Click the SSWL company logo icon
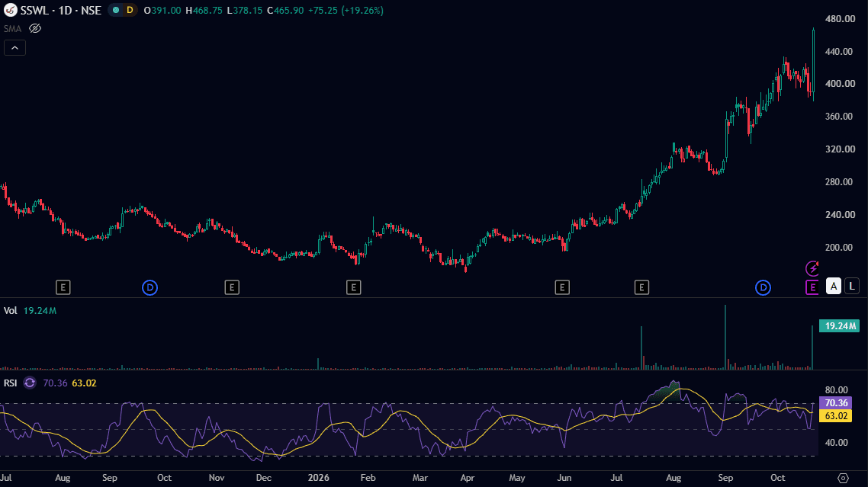The image size is (868, 487). click(x=10, y=10)
